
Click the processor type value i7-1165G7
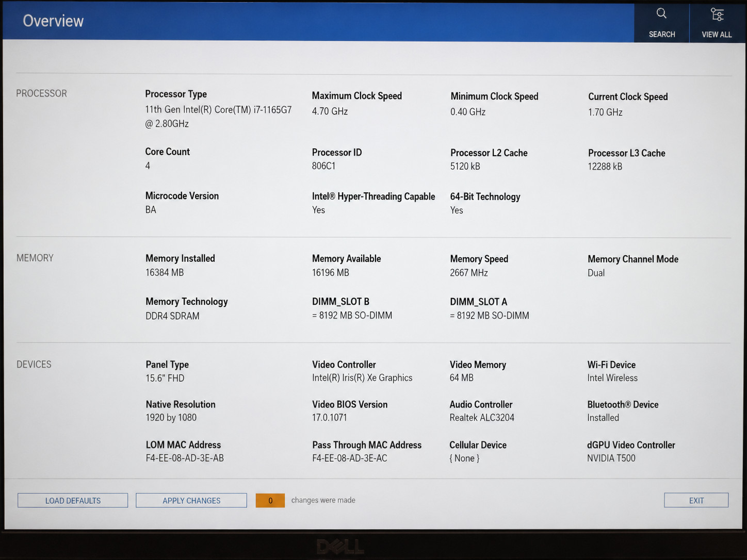coord(218,117)
